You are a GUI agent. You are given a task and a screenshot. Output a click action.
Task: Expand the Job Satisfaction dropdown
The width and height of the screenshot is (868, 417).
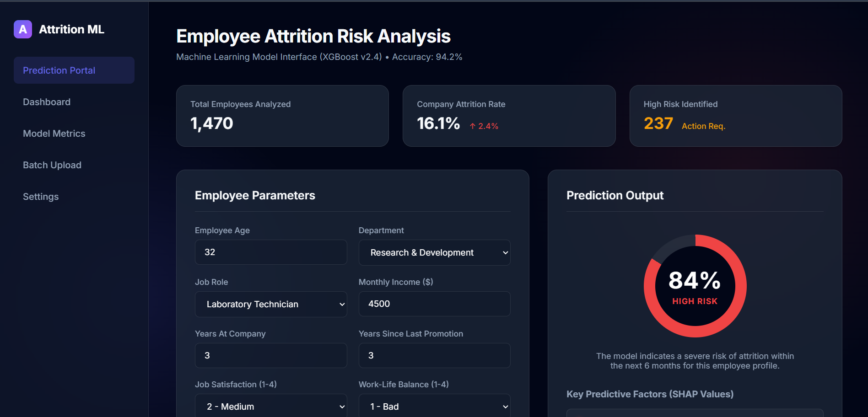point(270,406)
